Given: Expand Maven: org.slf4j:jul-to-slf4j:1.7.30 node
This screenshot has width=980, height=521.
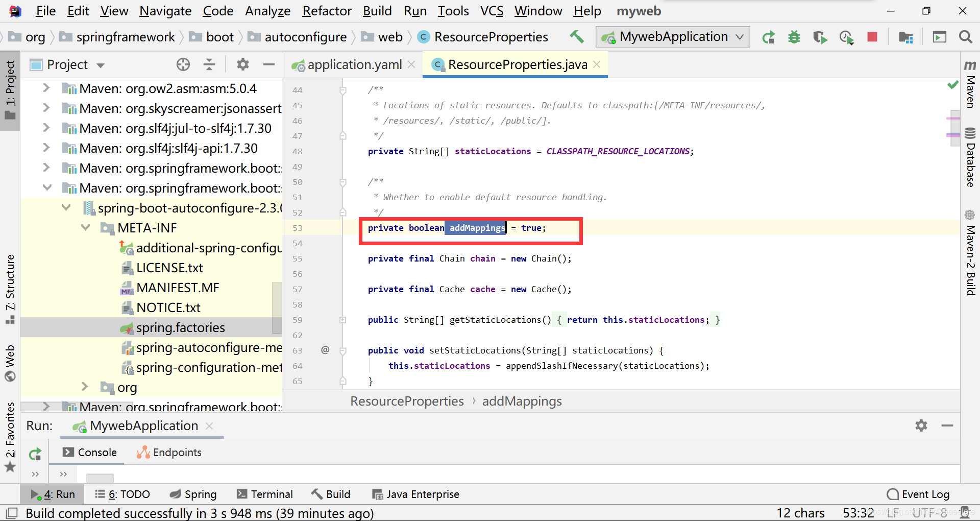Looking at the screenshot, I should pyautogui.click(x=46, y=128).
